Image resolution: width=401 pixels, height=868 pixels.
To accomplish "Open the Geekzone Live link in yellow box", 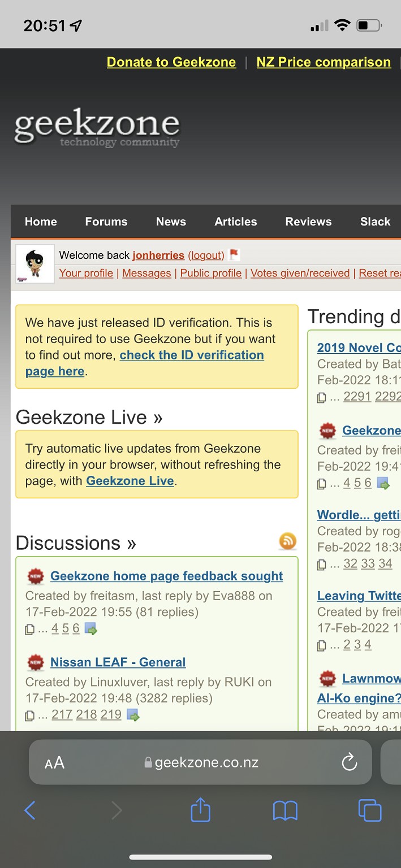I will 130,481.
